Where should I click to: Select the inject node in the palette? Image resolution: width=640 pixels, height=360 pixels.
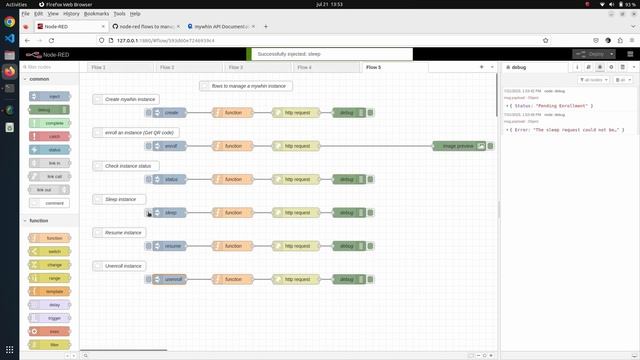tap(49, 96)
